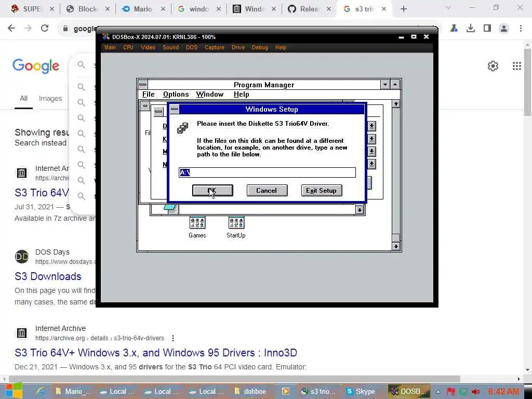Open the Chrome downloads icon

click(x=471, y=28)
